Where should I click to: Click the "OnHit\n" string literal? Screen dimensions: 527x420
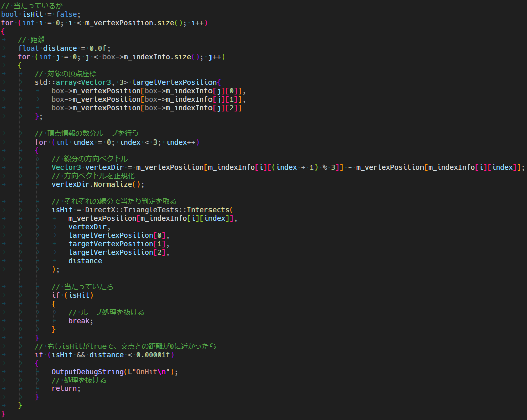coord(154,372)
